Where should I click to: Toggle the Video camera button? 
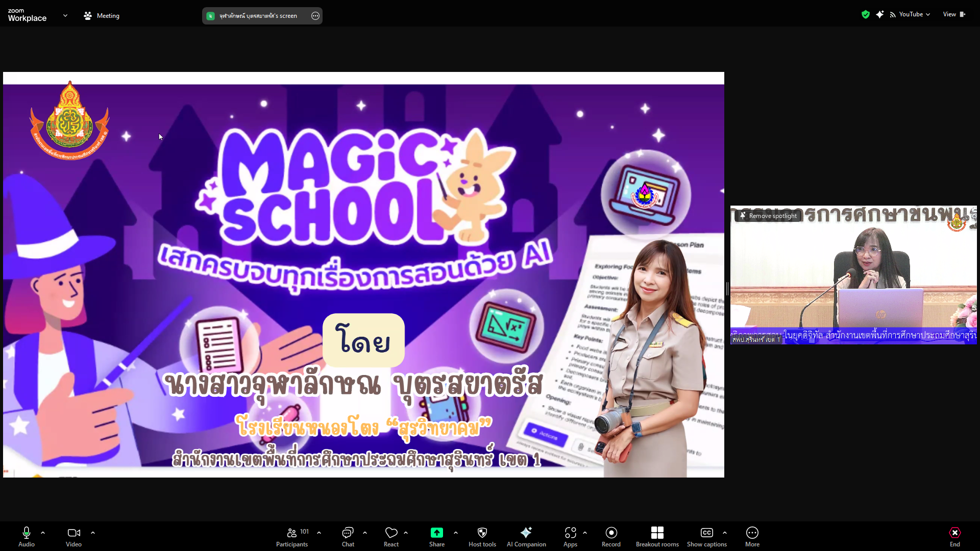[73, 537]
